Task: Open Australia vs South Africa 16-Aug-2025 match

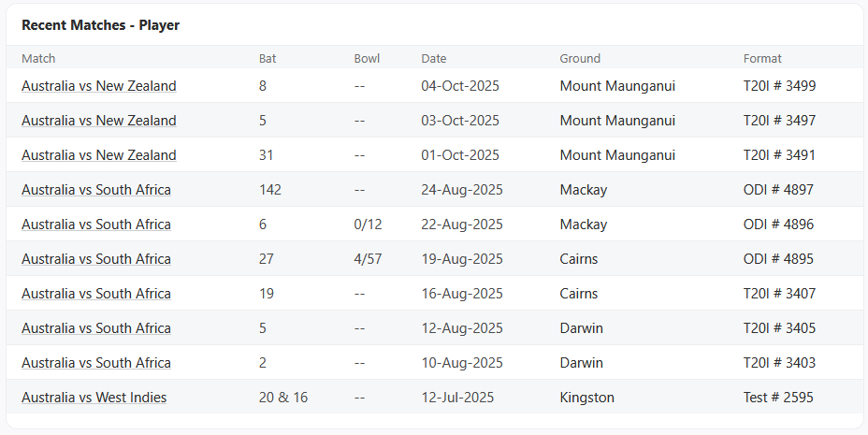Action: click(x=96, y=294)
